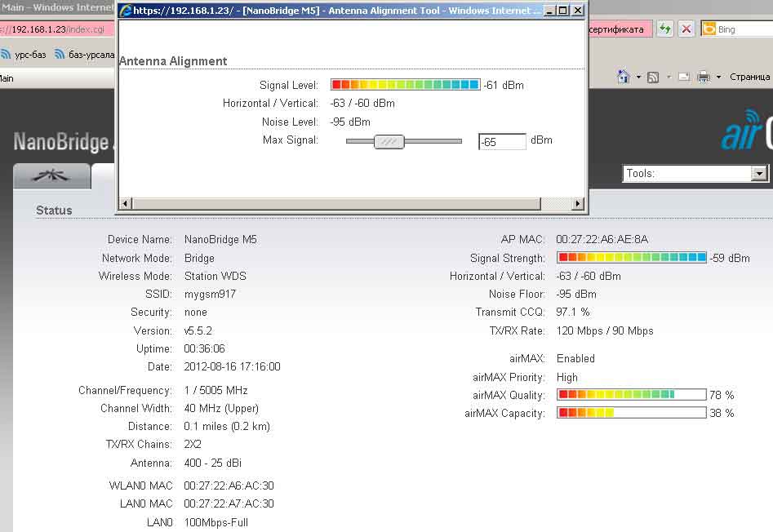The image size is (773, 532).
Task: Click the Channel Width value 40 MHz (Upper)
Action: tap(221, 408)
